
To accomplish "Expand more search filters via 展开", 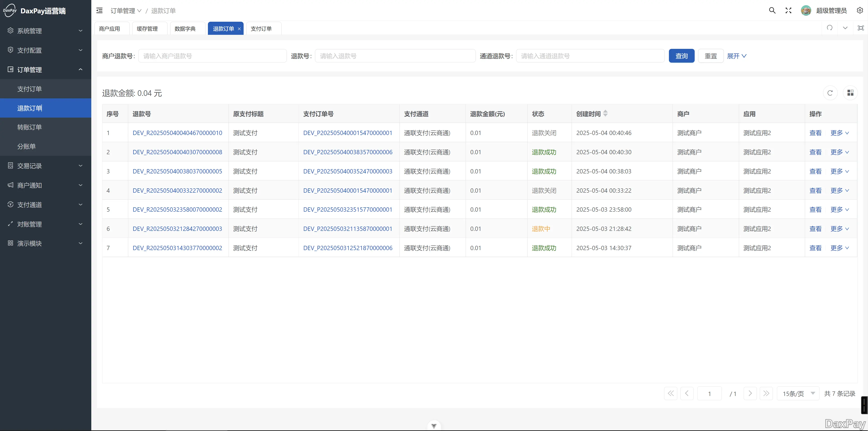I will point(736,56).
